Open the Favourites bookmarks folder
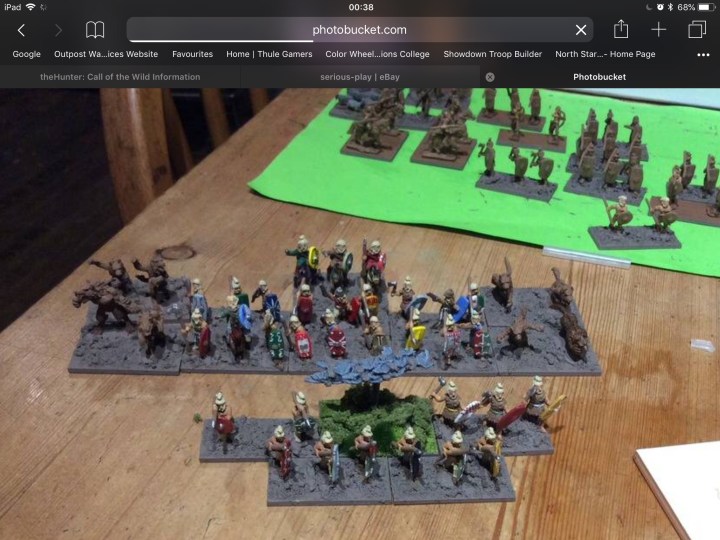720x540 pixels. click(192, 54)
